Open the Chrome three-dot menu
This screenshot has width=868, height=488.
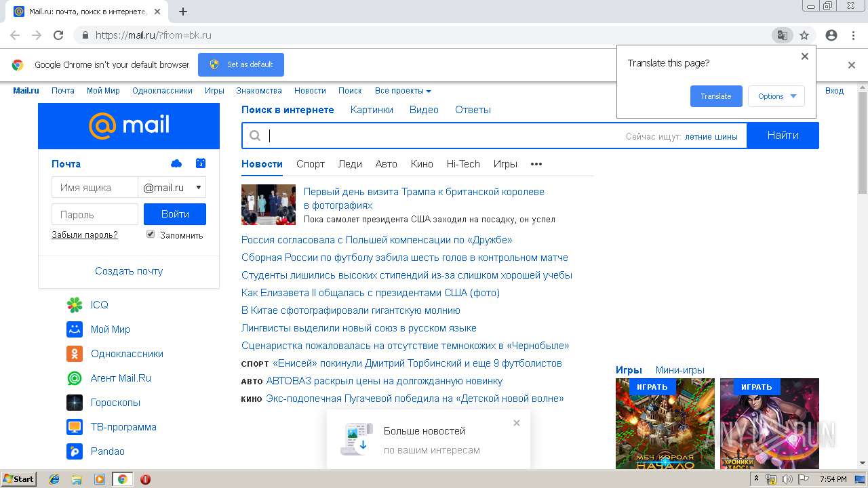[x=853, y=35]
